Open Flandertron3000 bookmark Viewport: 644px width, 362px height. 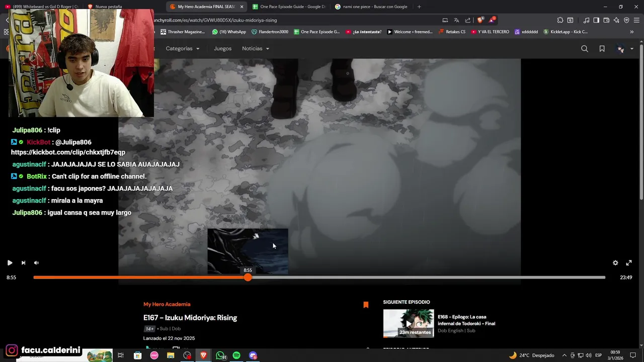point(270,32)
